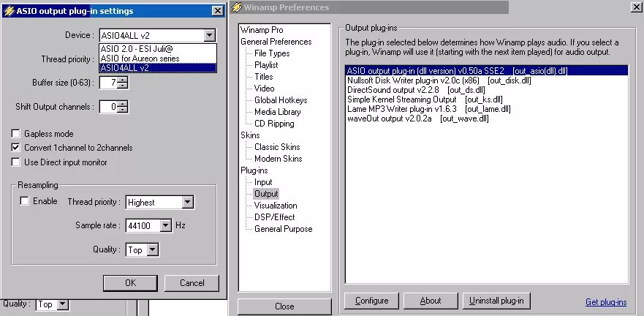Open About for selected plug-in
Screen dimensions: 644x316
pos(431,301)
